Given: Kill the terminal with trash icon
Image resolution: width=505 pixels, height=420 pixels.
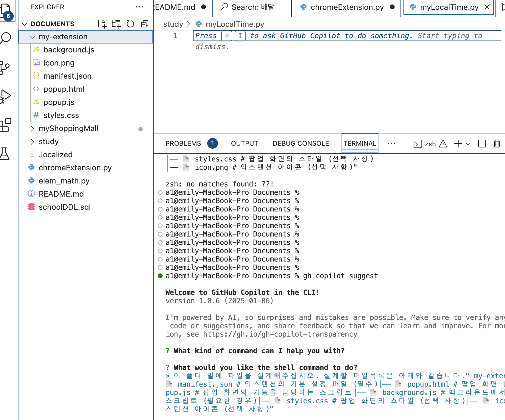Looking at the screenshot, I should click(497, 144).
